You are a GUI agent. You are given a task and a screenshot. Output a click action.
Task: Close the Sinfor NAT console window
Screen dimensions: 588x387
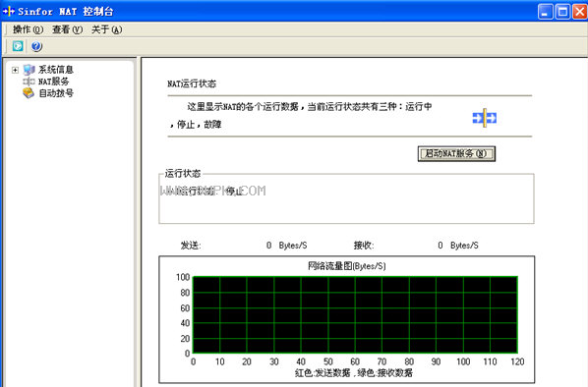pos(580,12)
